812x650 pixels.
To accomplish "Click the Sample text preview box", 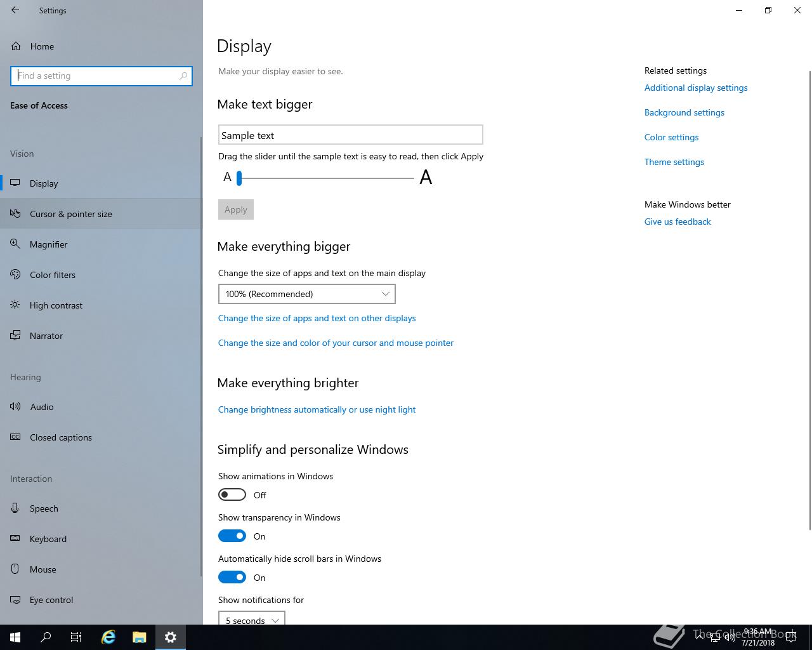I will [x=351, y=135].
